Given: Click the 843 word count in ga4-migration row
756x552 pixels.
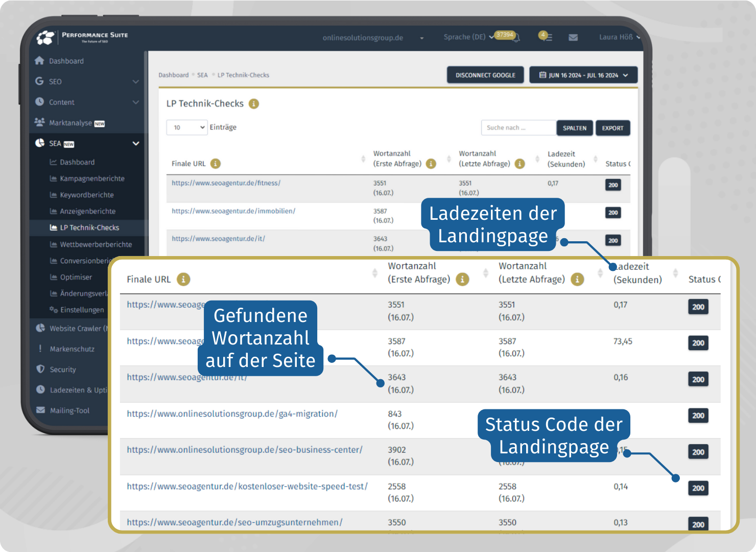Looking at the screenshot, I should pyautogui.click(x=395, y=413).
